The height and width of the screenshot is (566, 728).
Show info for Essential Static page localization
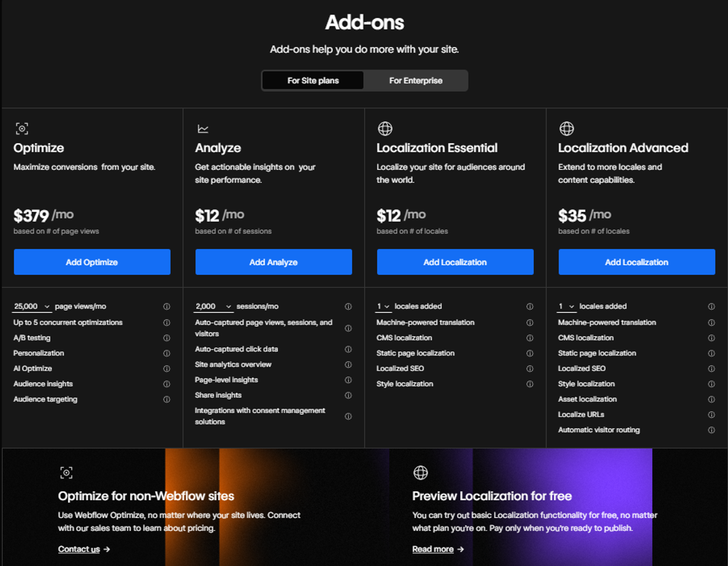pos(530,353)
